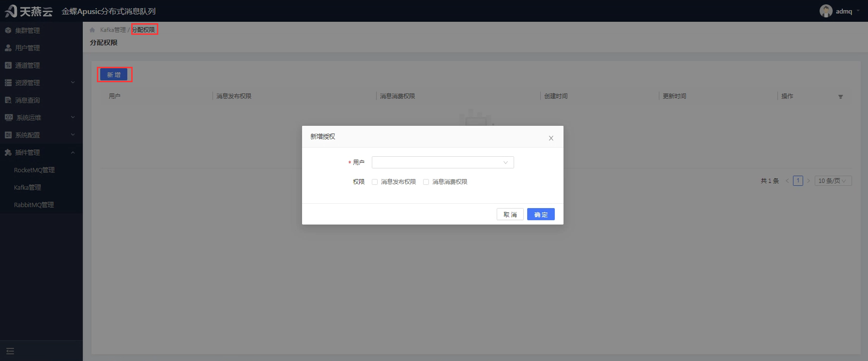
Task: Click the 新增授权 dialog title
Action: coord(323,136)
